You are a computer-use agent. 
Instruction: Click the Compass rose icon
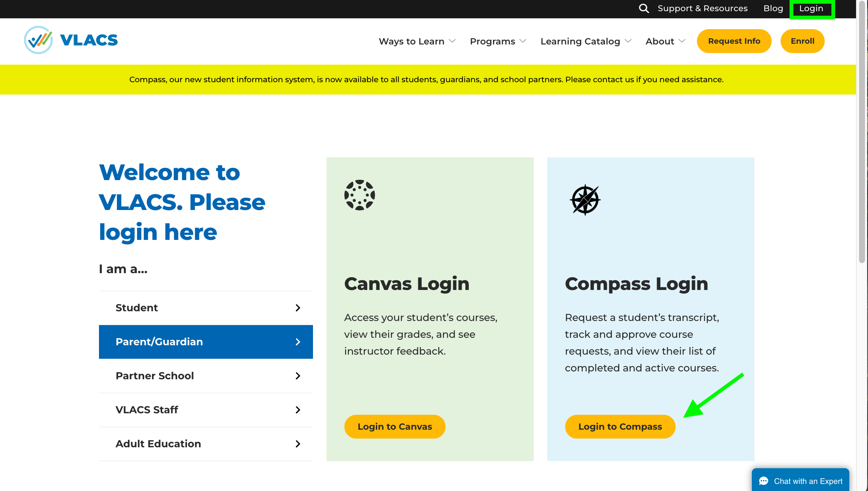click(x=585, y=200)
